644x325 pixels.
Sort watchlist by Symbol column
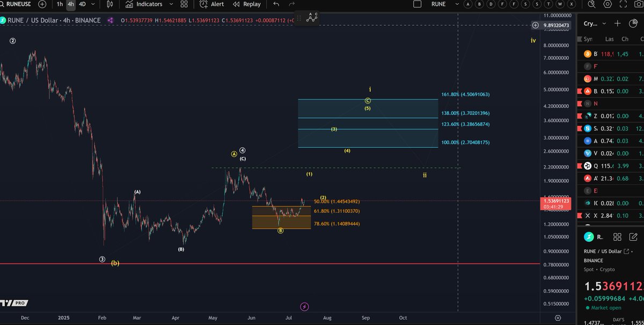click(x=588, y=39)
